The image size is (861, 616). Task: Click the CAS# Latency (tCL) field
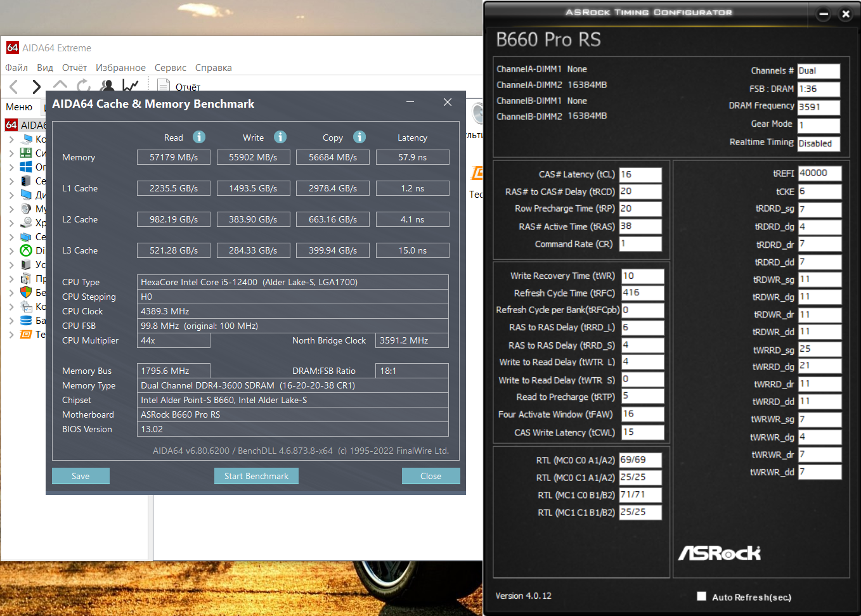(x=640, y=174)
